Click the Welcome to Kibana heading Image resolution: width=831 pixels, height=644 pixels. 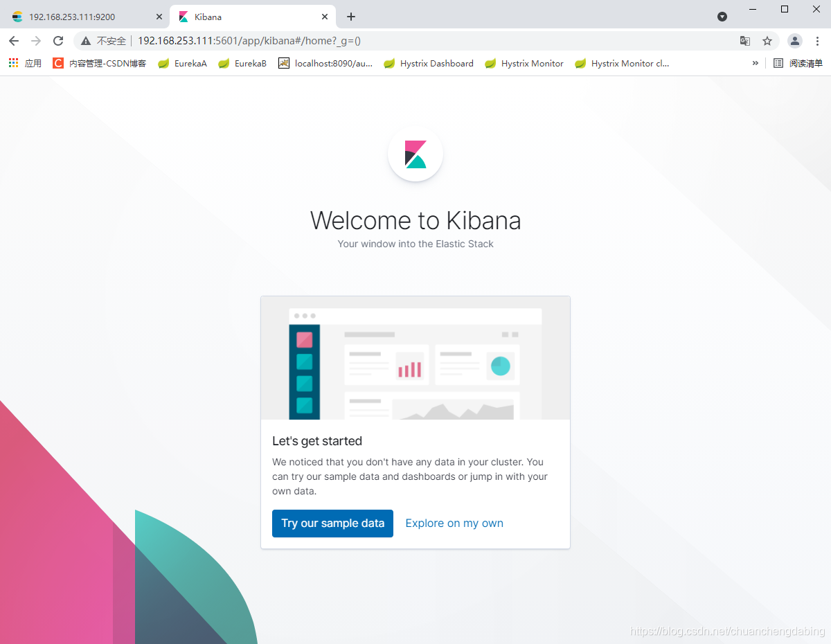(415, 220)
